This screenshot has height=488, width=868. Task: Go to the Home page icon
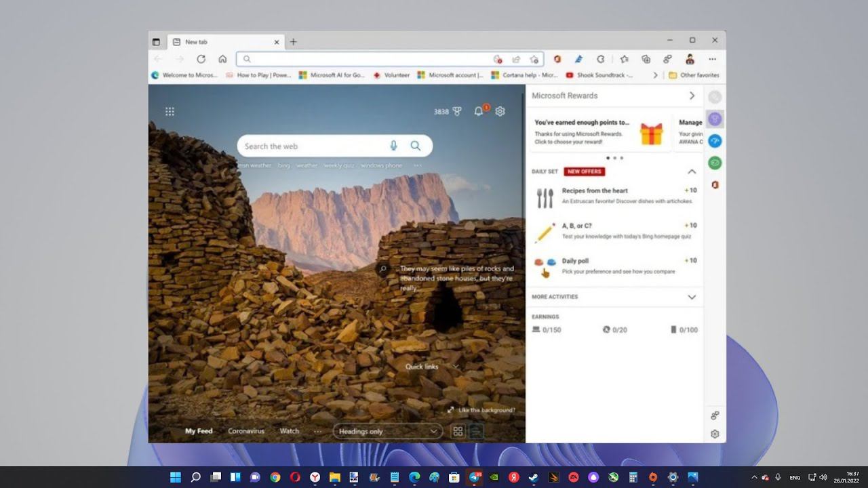click(222, 59)
